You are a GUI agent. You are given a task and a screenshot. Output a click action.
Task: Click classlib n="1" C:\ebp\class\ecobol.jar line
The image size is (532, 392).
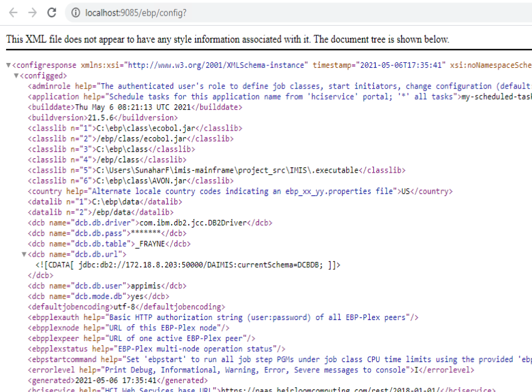point(135,128)
